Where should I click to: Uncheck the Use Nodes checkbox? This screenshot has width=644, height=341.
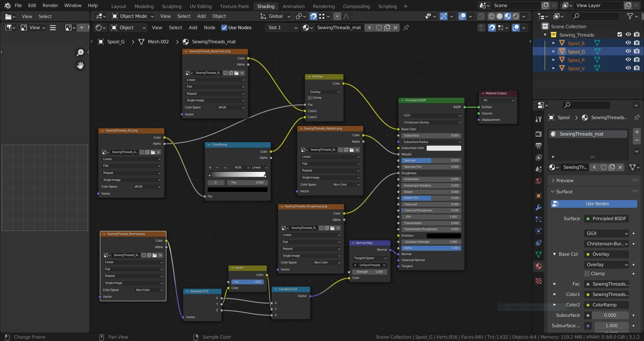pyautogui.click(x=224, y=28)
